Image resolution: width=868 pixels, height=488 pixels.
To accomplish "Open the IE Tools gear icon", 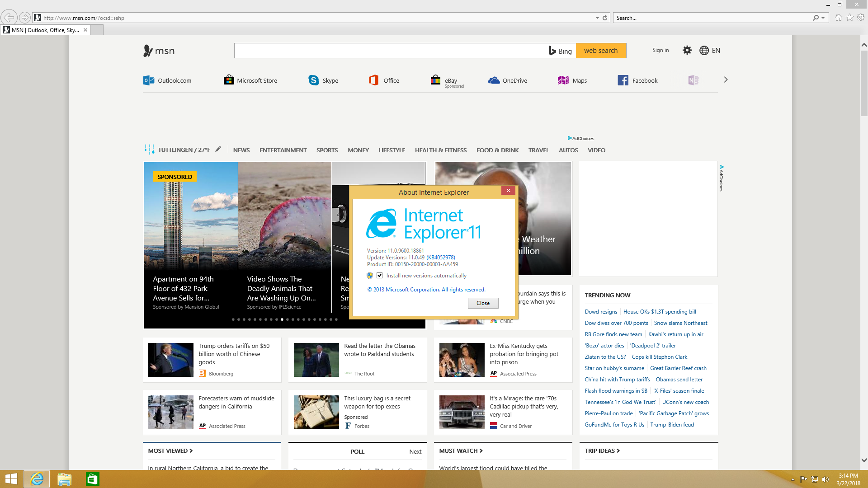I will [861, 18].
